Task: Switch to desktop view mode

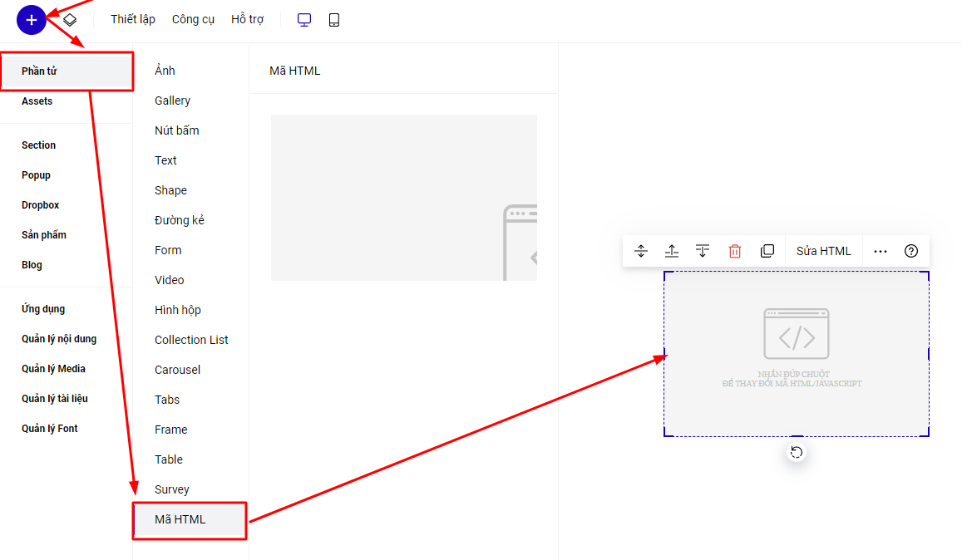Action: [x=304, y=20]
